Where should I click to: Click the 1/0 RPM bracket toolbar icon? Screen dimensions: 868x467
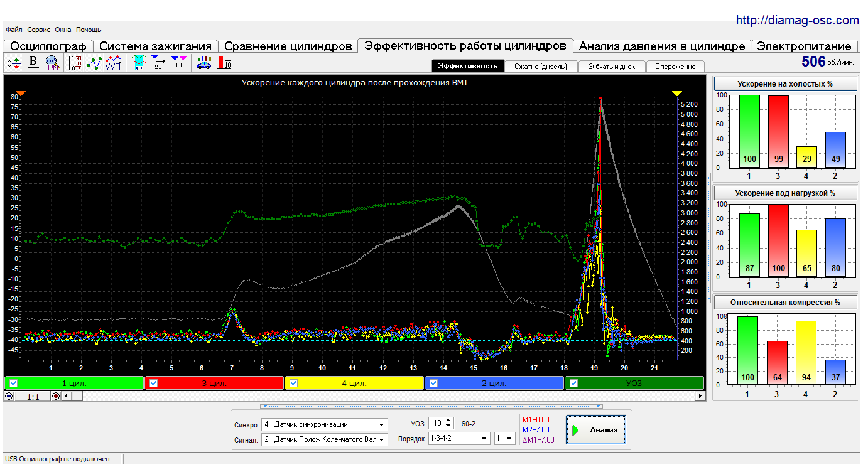[75, 63]
